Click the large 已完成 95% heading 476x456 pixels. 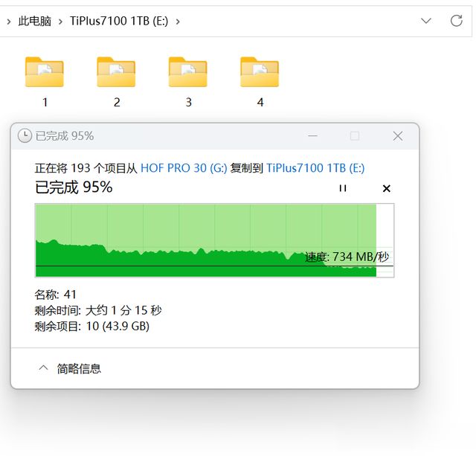point(74,187)
